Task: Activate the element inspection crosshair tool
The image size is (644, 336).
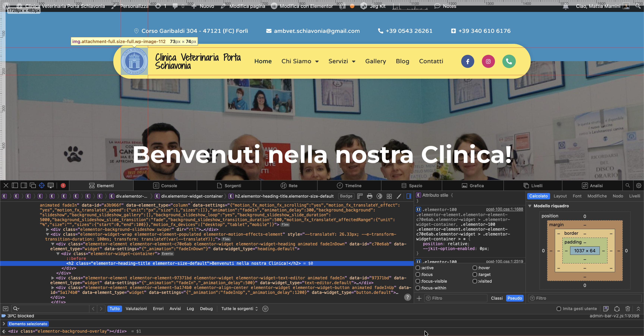Action: coord(42,185)
